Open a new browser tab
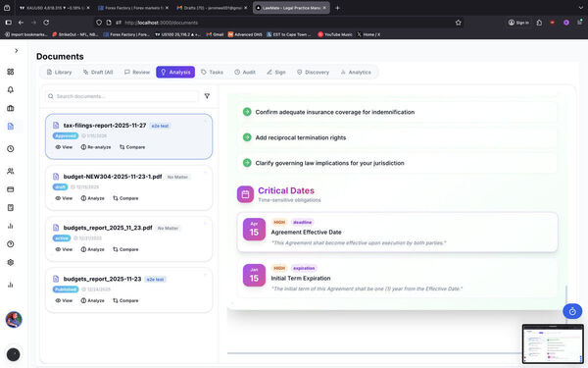Screen dimensions: 588x368 [337, 8]
